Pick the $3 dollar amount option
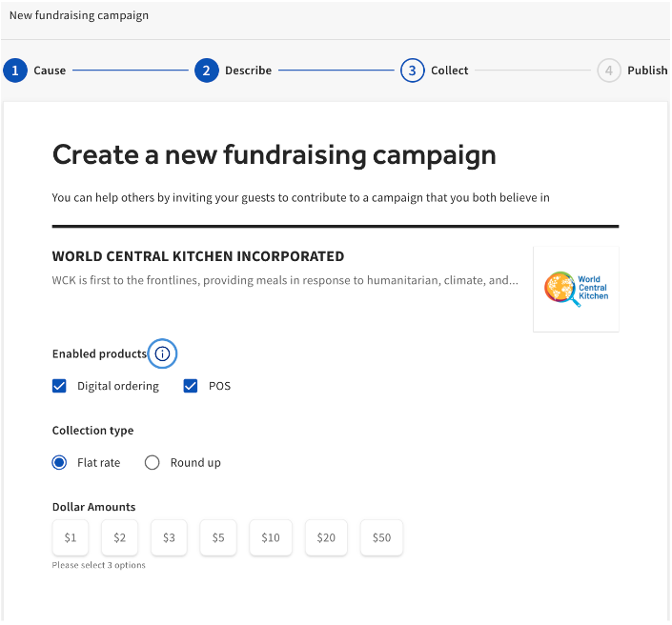Viewport: 672px width, 625px height. pyautogui.click(x=169, y=537)
